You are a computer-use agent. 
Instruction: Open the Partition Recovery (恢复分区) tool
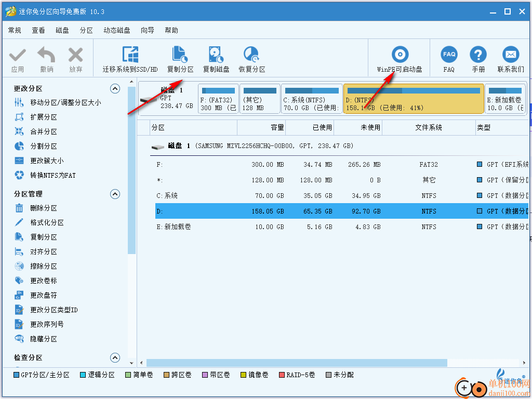pos(252,60)
